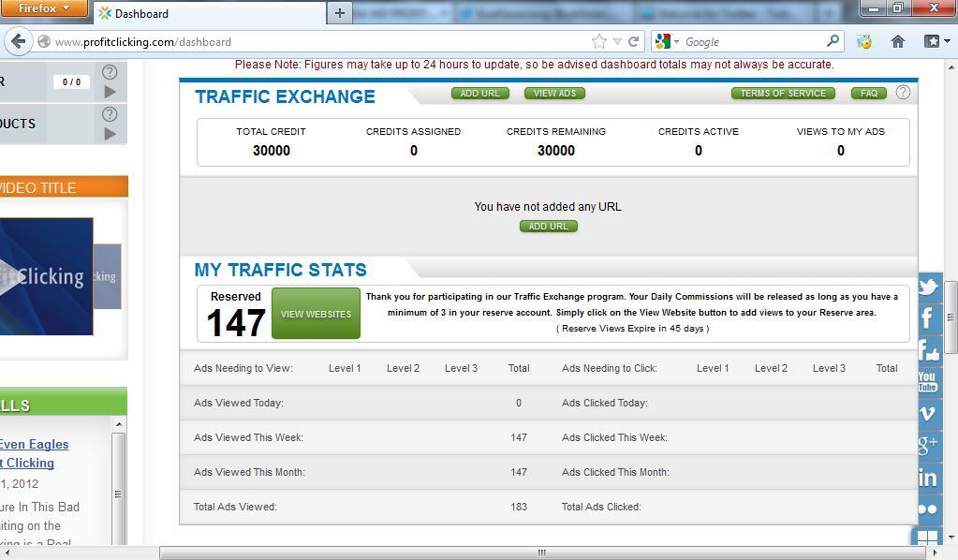Click the page vertical scrollbar thumb
The image size is (958, 560).
click(951, 317)
